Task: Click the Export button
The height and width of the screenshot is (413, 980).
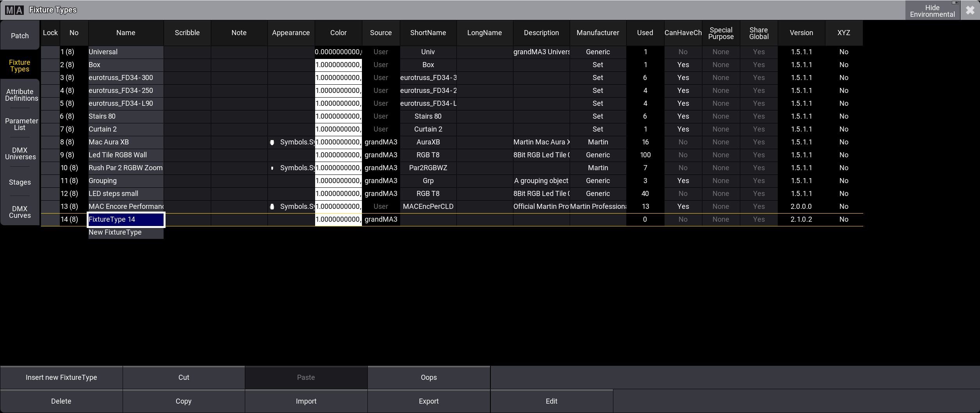Action: click(x=428, y=401)
